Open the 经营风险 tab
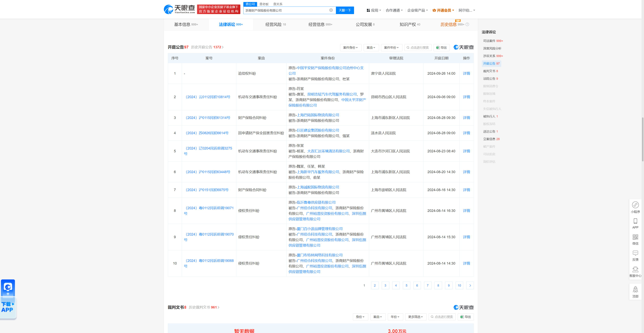The image size is (644, 333). pos(276,24)
